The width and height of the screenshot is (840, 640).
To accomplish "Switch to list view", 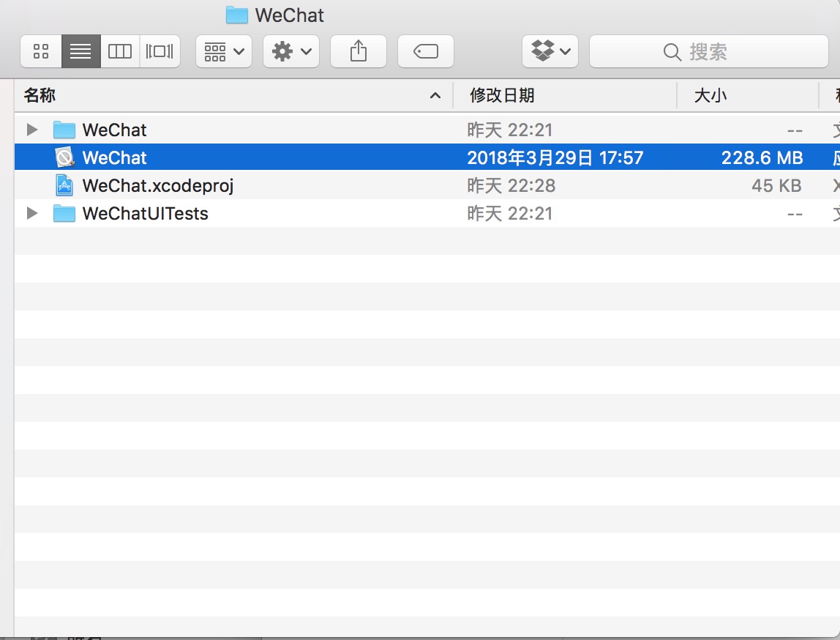I will [x=81, y=51].
